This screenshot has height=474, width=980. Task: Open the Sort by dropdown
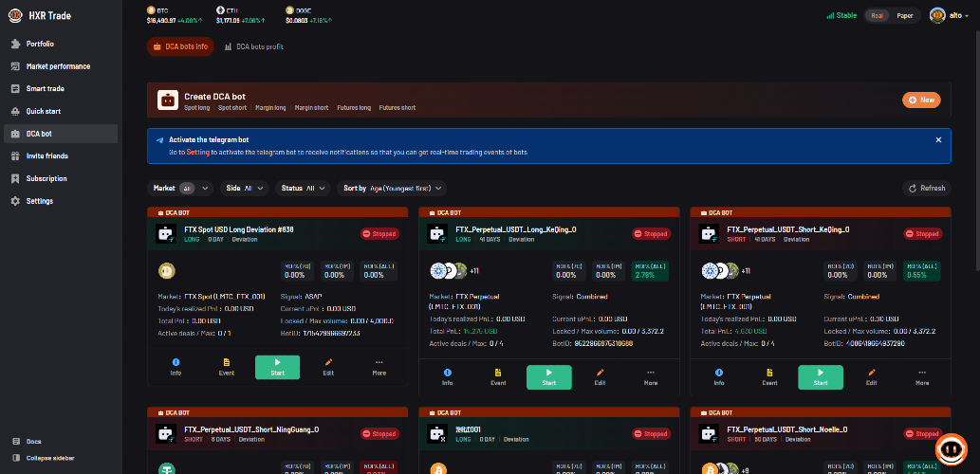(x=392, y=188)
